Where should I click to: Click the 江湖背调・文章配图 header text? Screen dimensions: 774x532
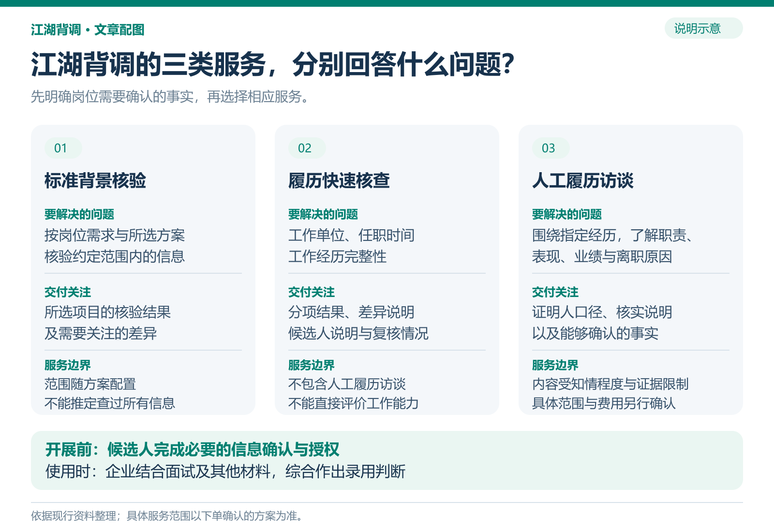point(88,30)
